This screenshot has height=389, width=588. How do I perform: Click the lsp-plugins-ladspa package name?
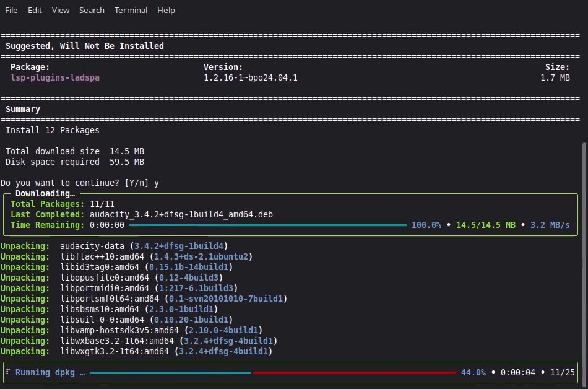(x=55, y=78)
